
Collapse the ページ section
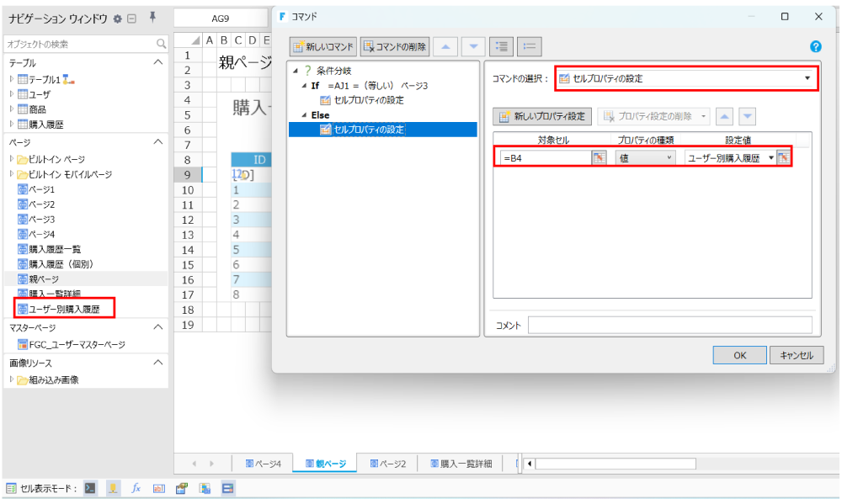pyautogui.click(x=158, y=141)
